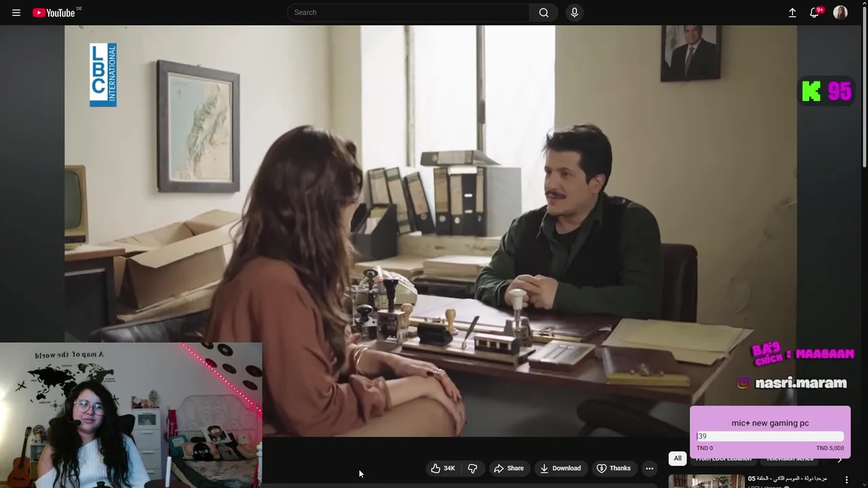
Task: Go to YouTube home via logo
Action: coord(54,12)
